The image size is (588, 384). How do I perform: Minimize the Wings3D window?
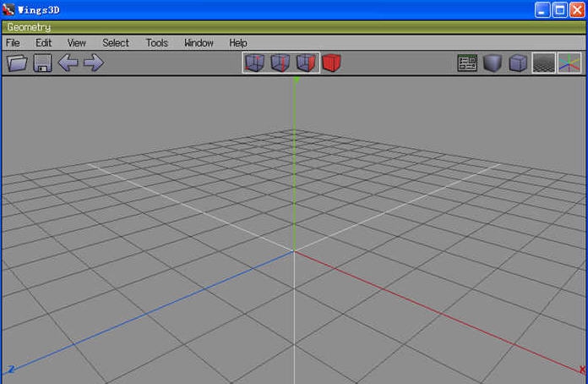pos(542,10)
